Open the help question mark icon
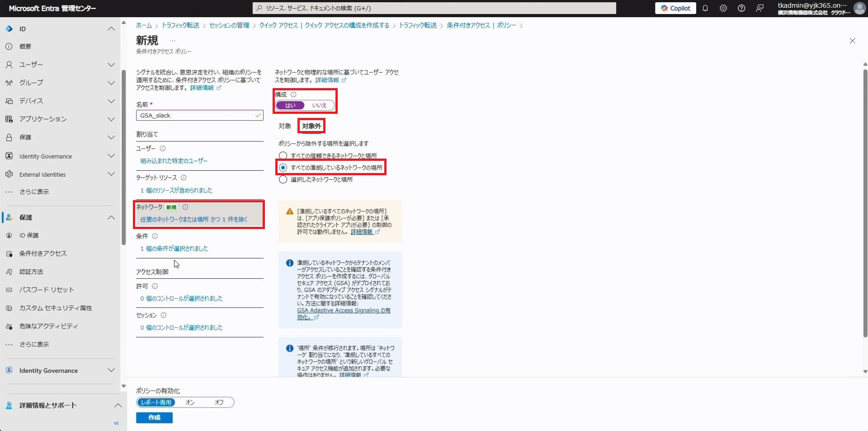The height and width of the screenshot is (431, 868). [741, 8]
